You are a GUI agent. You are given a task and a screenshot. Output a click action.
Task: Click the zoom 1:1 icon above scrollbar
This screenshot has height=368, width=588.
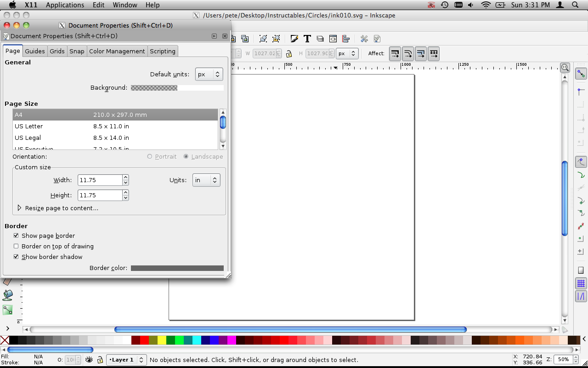point(565,68)
